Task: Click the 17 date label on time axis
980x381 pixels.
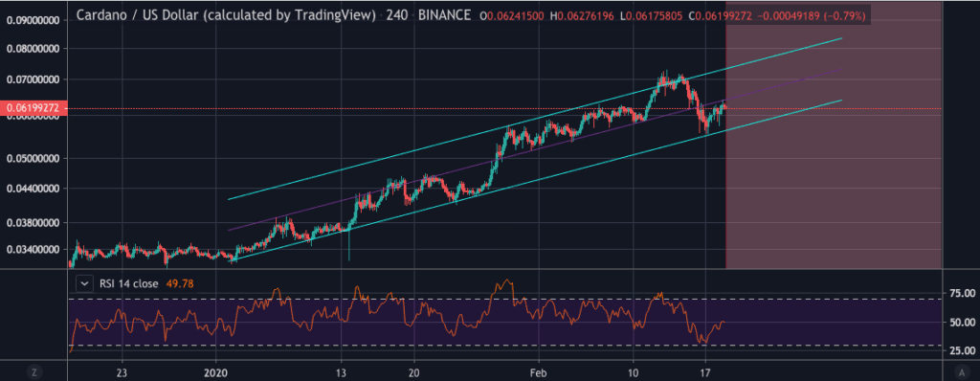Action: coord(705,372)
